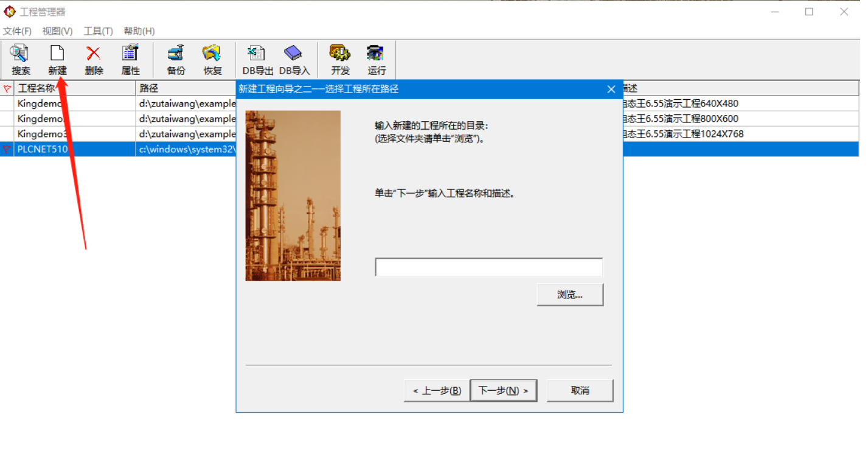Image resolution: width=868 pixels, height=462 pixels.
Task: Focus the project directory path input field
Action: (x=488, y=267)
